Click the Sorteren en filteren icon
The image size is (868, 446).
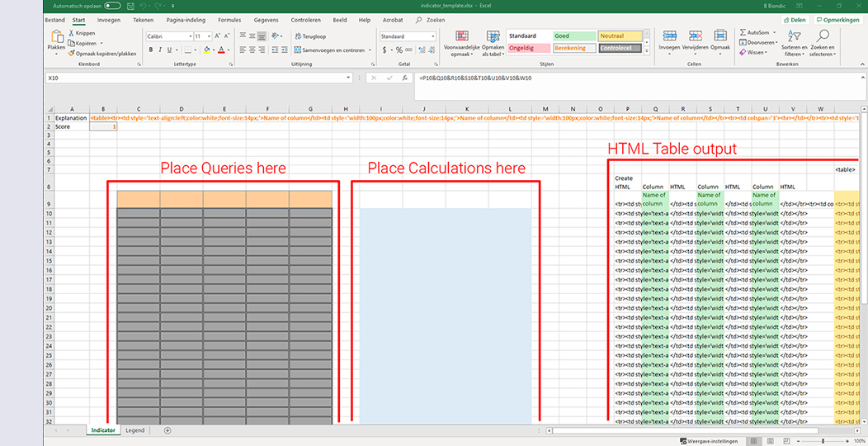point(794,36)
